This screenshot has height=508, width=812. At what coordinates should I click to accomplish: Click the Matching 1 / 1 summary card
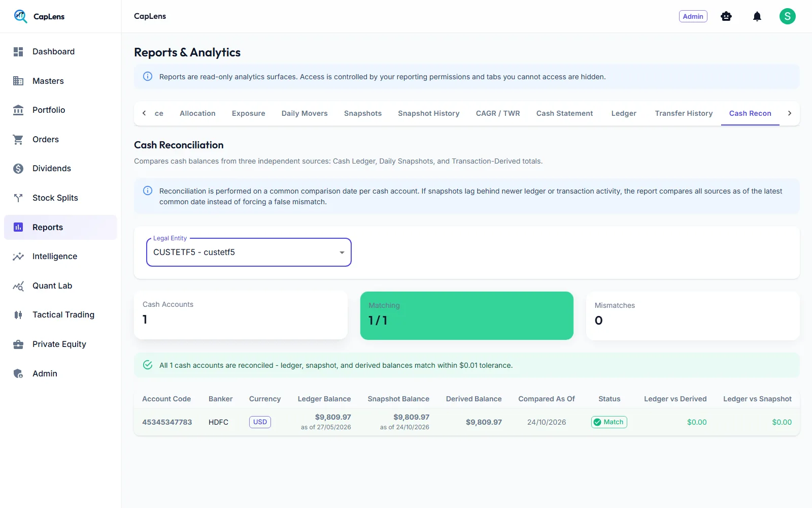coord(467,315)
